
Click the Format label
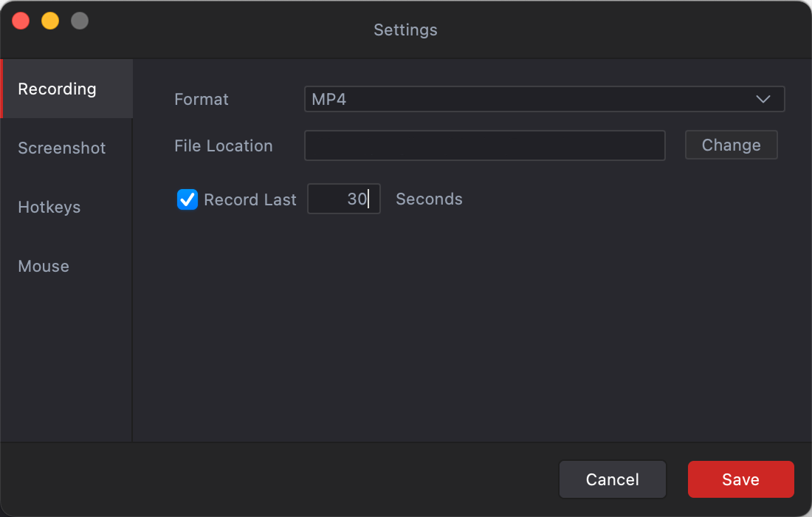click(202, 99)
